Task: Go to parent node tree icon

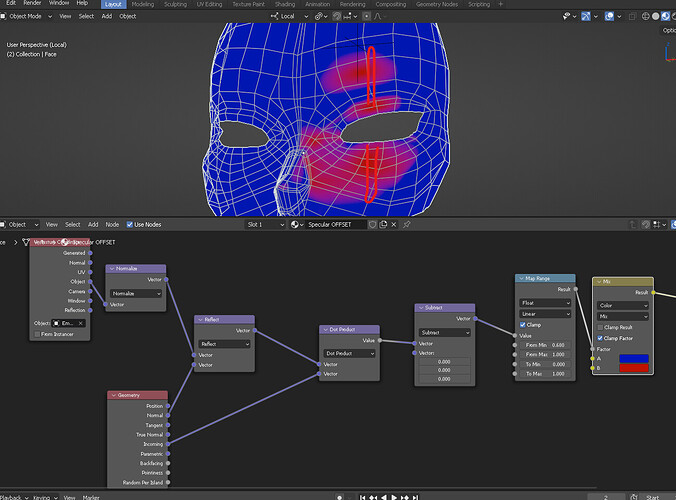Action: [632, 225]
